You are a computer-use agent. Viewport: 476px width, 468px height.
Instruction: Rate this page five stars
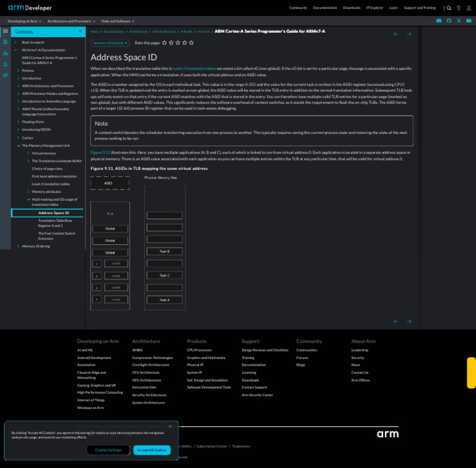click(192, 43)
